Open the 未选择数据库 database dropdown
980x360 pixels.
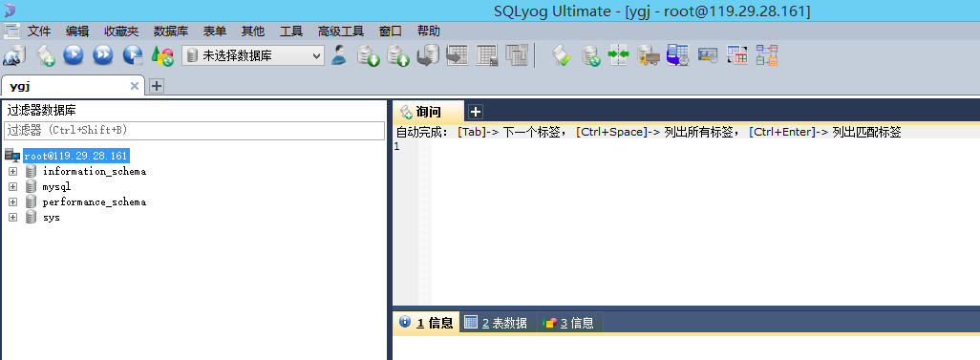(253, 55)
